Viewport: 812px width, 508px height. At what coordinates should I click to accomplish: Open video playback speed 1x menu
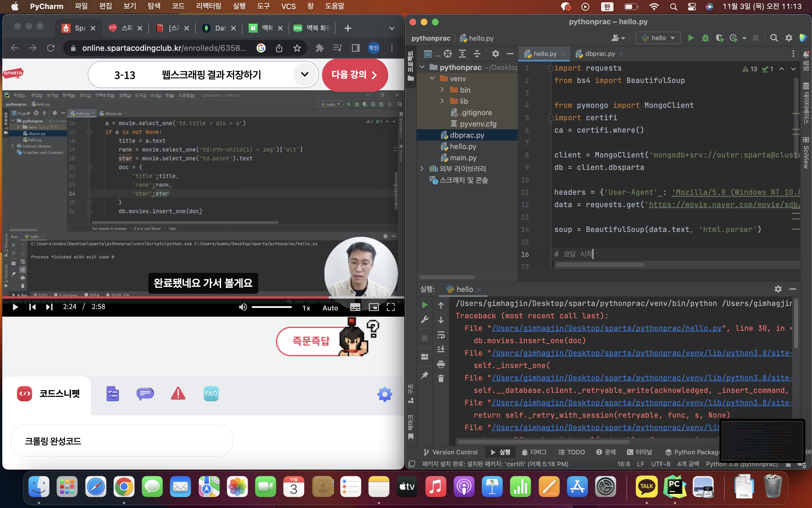[x=306, y=308]
